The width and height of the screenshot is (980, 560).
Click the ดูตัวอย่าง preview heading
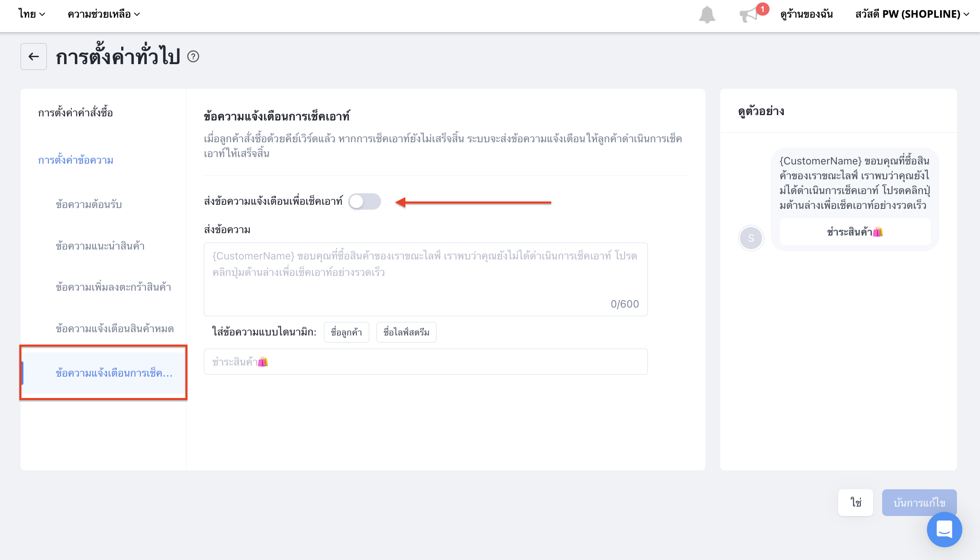point(761,111)
